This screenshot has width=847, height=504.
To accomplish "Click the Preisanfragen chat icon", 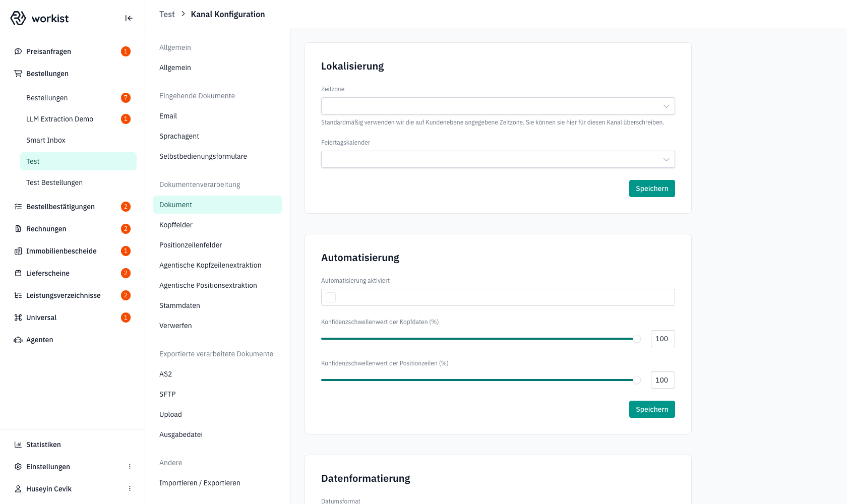I will 18,51.
